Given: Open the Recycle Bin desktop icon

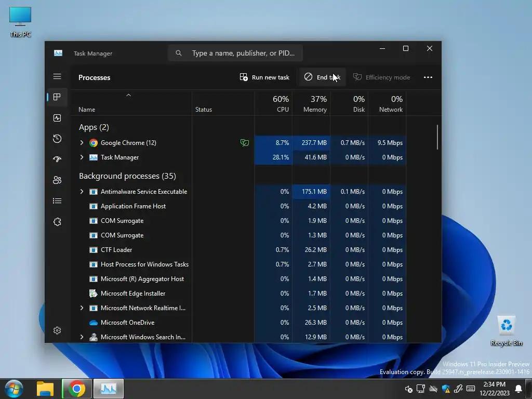Looking at the screenshot, I should tap(506, 331).
